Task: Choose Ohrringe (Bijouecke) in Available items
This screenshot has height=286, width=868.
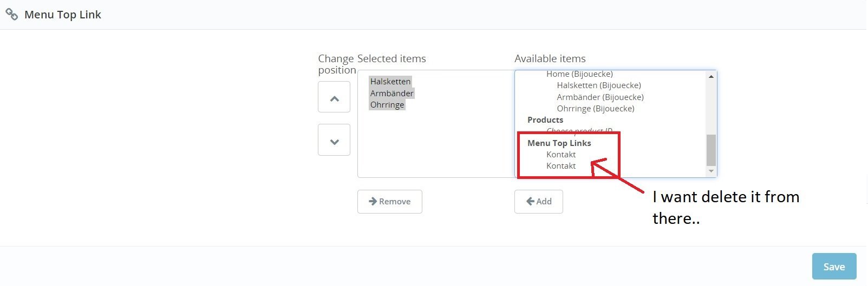Action: point(596,109)
